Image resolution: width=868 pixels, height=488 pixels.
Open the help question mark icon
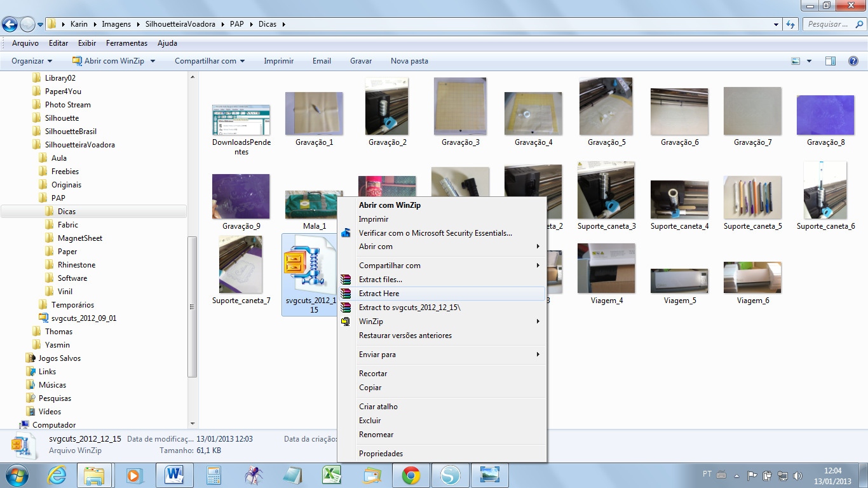853,61
